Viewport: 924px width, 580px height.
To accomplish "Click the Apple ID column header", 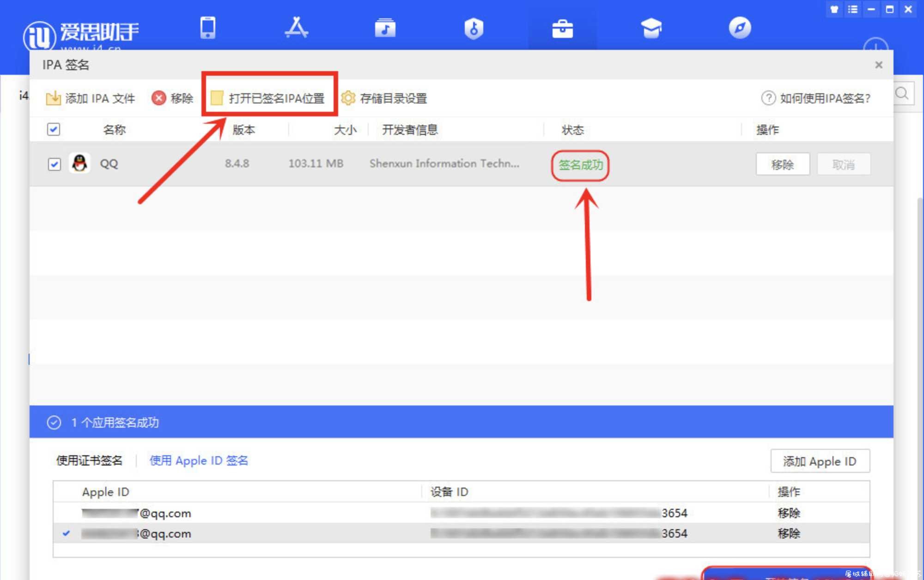I will (x=105, y=492).
